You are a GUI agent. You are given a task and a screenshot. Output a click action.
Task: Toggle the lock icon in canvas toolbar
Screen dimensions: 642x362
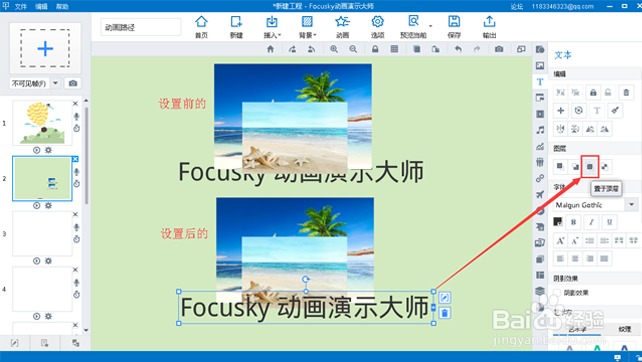coord(375,49)
